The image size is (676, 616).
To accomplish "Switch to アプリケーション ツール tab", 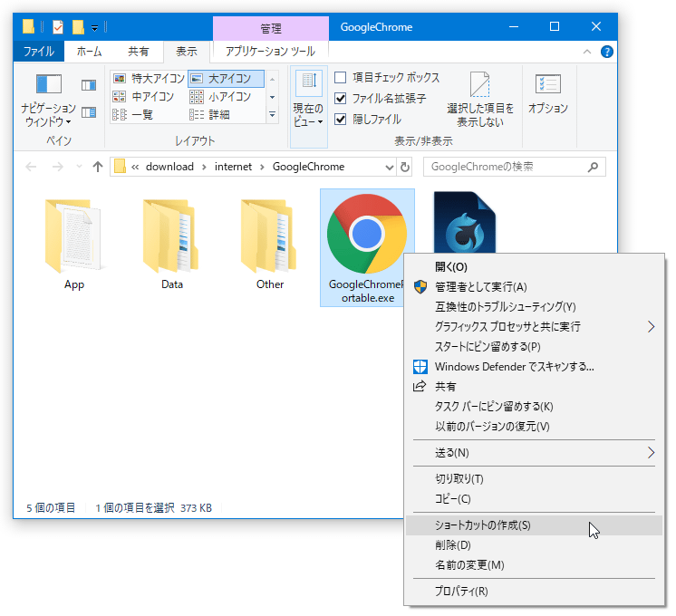I will (x=271, y=52).
